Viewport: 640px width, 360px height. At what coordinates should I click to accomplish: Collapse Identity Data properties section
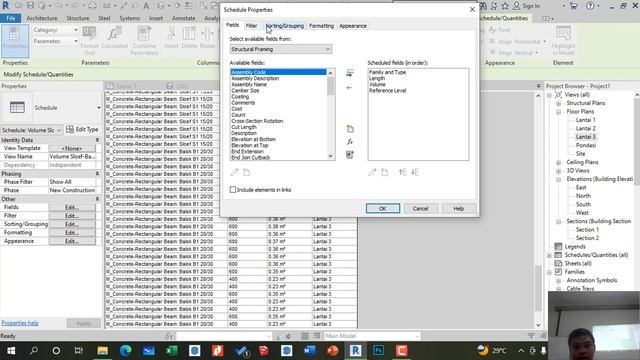click(97, 140)
